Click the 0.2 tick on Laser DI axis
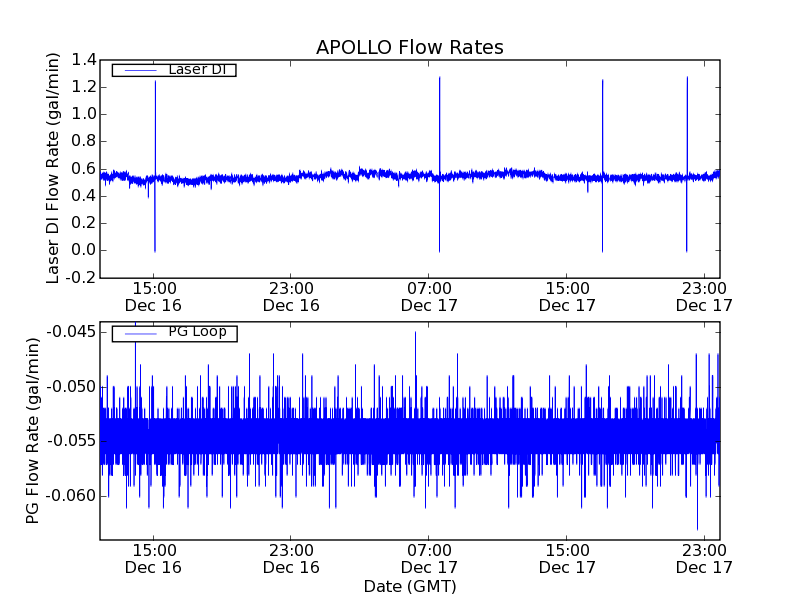Screen dimensions: 800x600 tap(84, 223)
